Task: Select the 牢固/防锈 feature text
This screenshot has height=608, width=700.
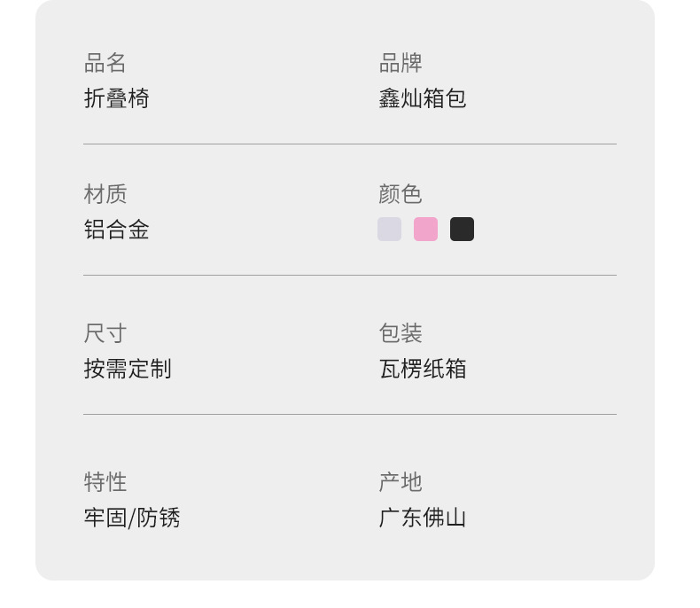Action: tap(132, 518)
